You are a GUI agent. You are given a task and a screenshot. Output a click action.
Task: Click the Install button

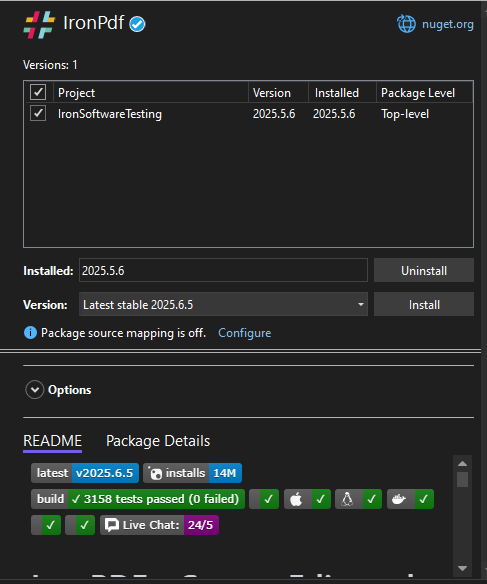click(424, 304)
